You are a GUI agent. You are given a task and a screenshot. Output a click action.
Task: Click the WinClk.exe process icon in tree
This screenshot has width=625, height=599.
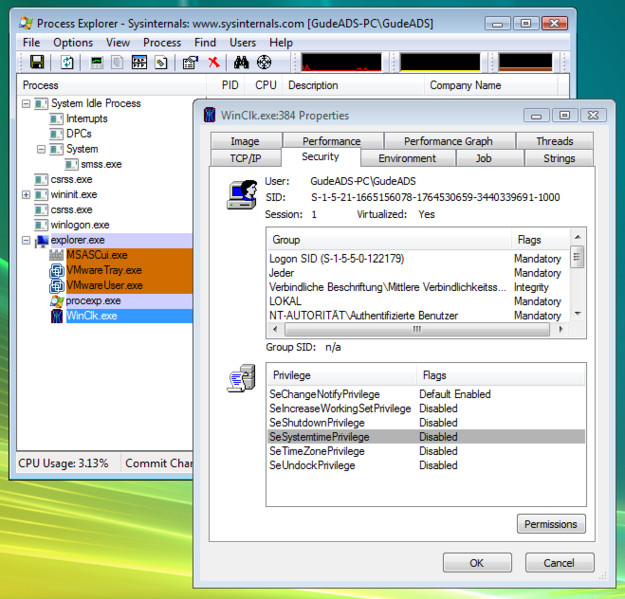coord(57,316)
